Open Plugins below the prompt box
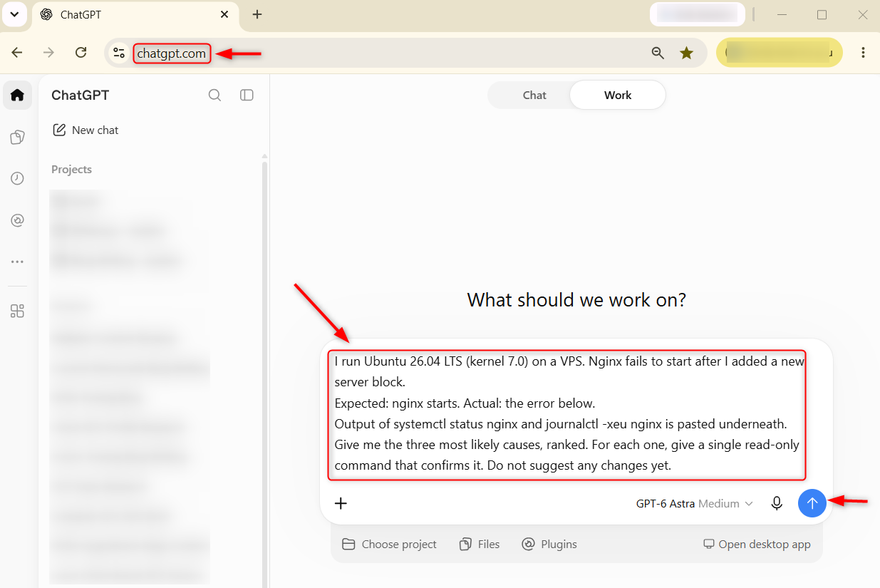The height and width of the screenshot is (588, 880). (x=549, y=544)
